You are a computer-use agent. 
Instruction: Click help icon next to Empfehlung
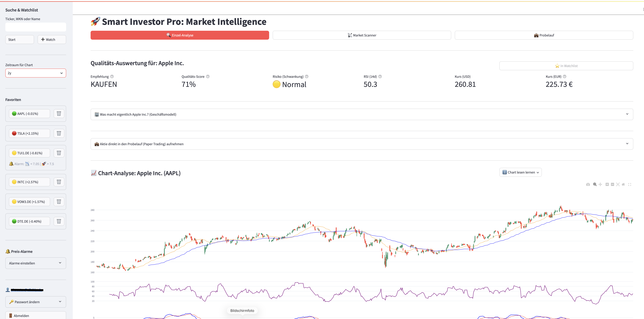[112, 76]
